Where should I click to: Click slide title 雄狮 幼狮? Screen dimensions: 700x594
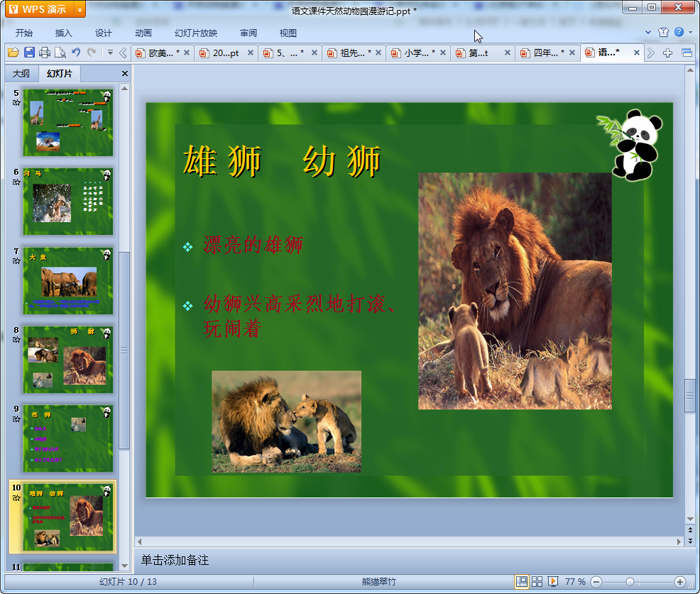click(x=282, y=161)
